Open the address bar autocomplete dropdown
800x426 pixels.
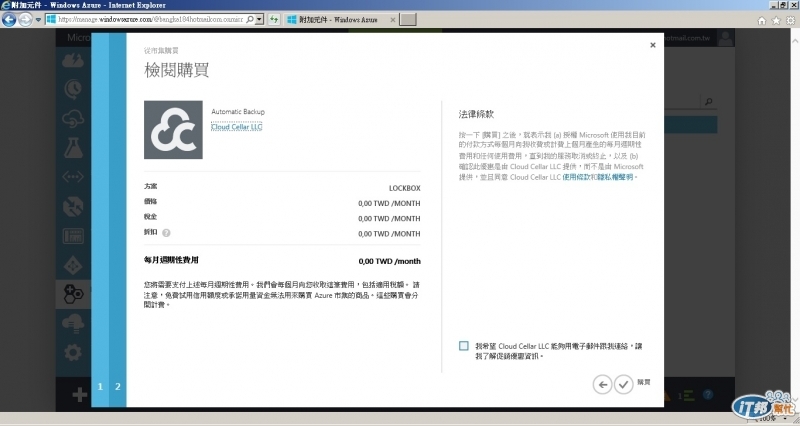pyautogui.click(x=260, y=19)
